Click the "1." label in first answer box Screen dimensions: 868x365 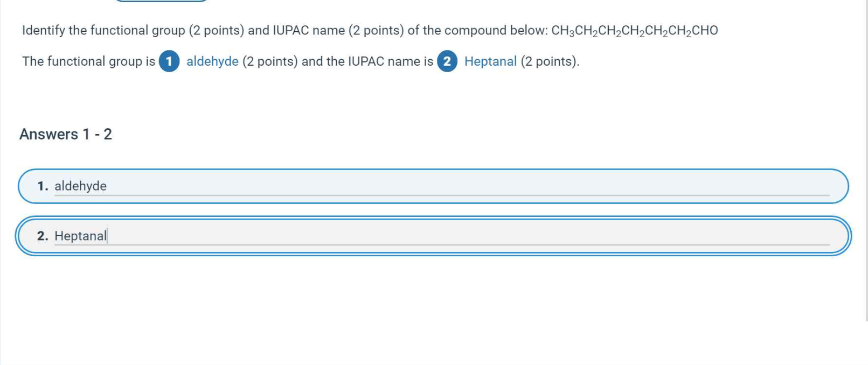tap(43, 186)
